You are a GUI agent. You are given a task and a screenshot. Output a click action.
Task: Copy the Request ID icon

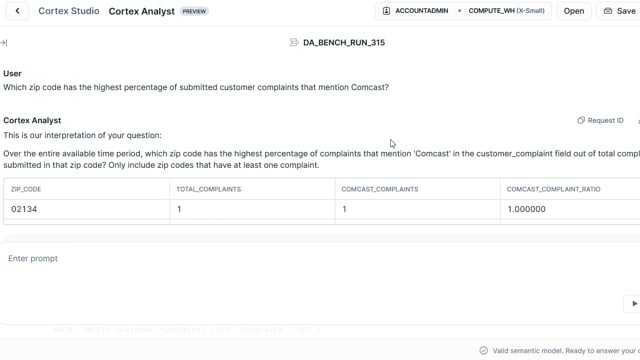pos(581,120)
